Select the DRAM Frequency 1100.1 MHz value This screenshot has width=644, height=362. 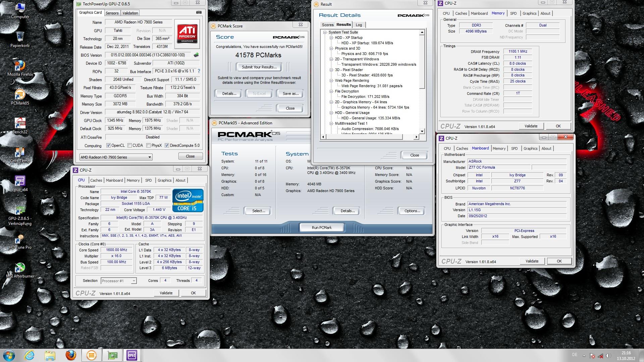(x=518, y=52)
